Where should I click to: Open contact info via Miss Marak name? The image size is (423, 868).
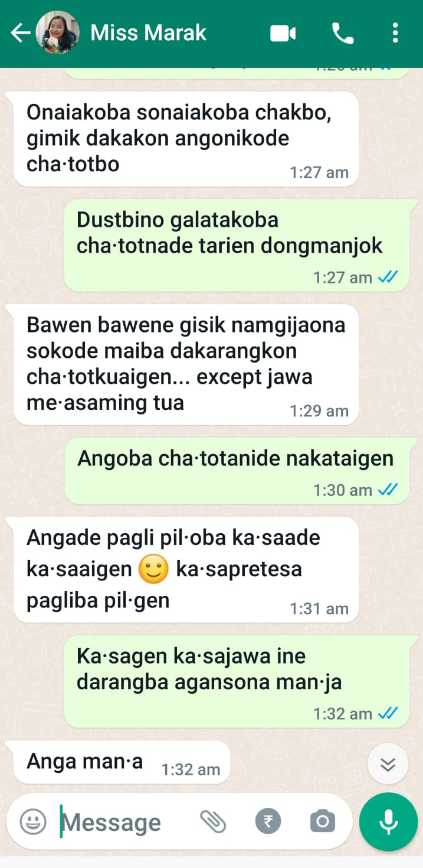pyautogui.click(x=148, y=33)
